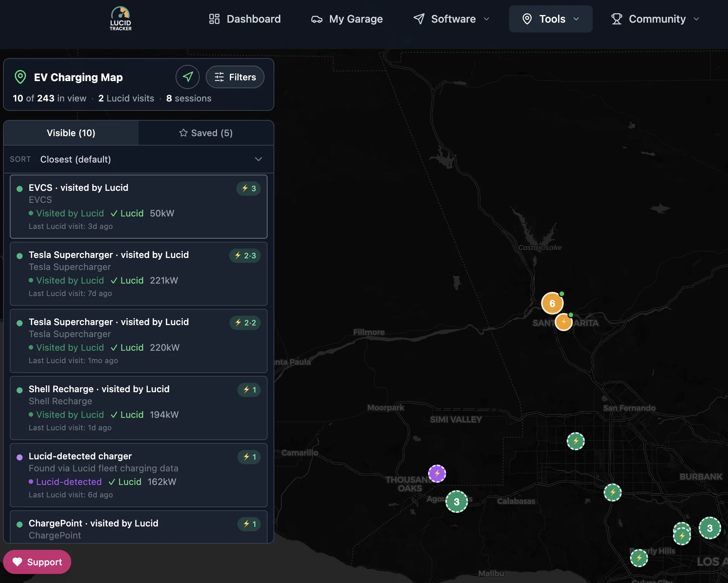Screen dimensions: 728x583
Task: Open the Support button
Action: coord(37,562)
